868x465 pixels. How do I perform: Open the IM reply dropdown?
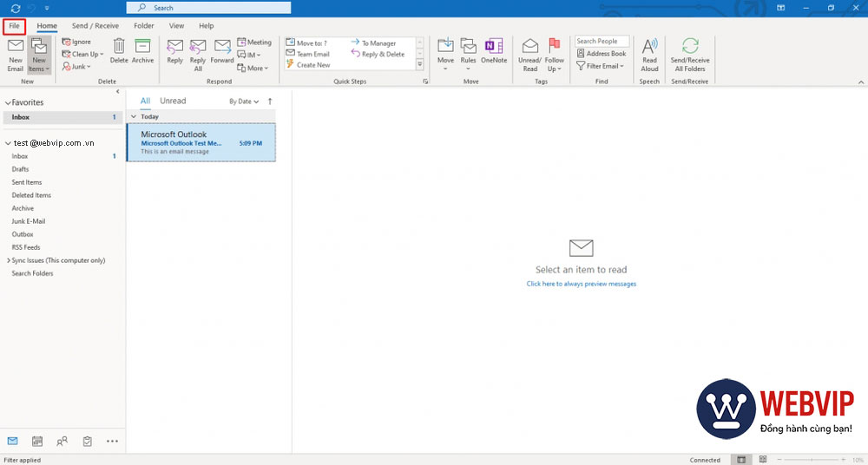coord(248,55)
